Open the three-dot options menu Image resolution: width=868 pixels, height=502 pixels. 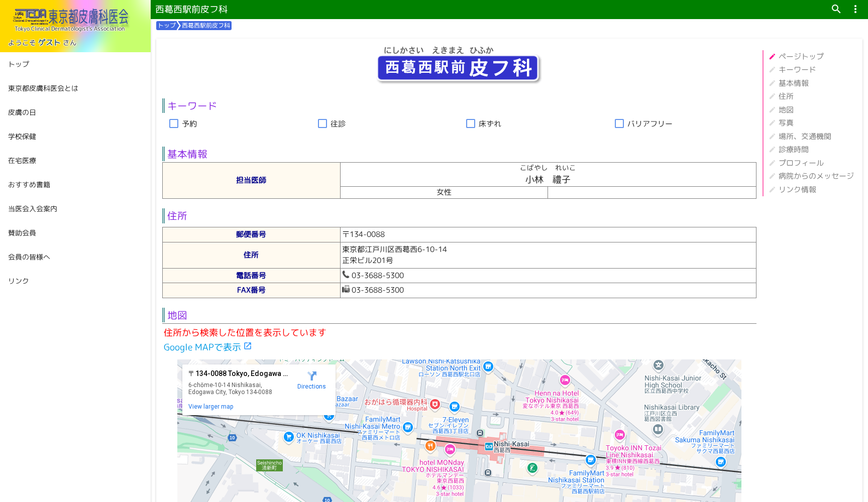coord(855,9)
